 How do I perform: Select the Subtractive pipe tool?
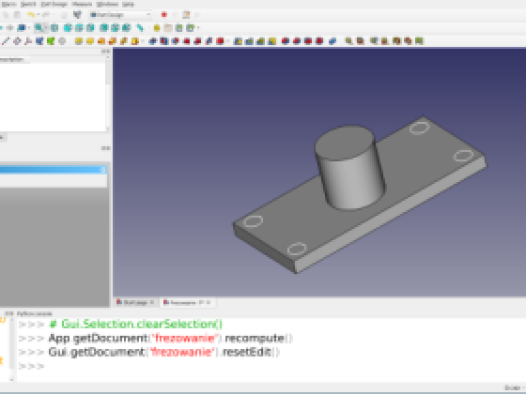click(x=198, y=41)
